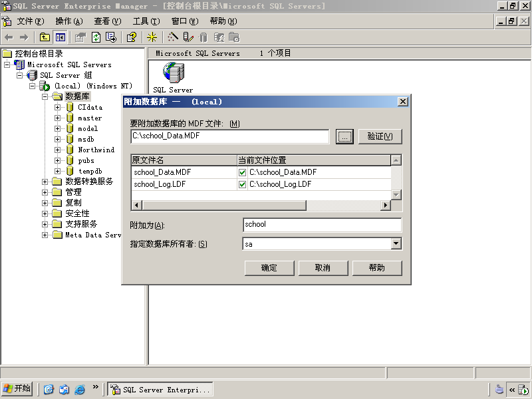532x399 pixels.
Task: Click the 原文件名 column header
Action: (184, 160)
